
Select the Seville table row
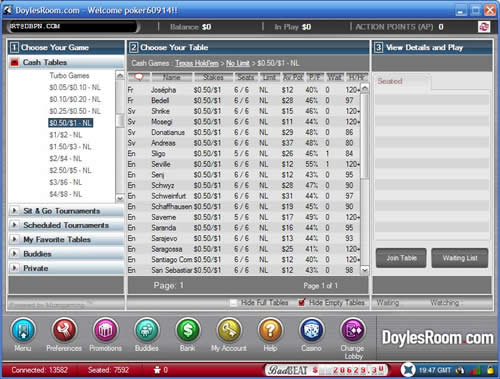pyautogui.click(x=244, y=164)
